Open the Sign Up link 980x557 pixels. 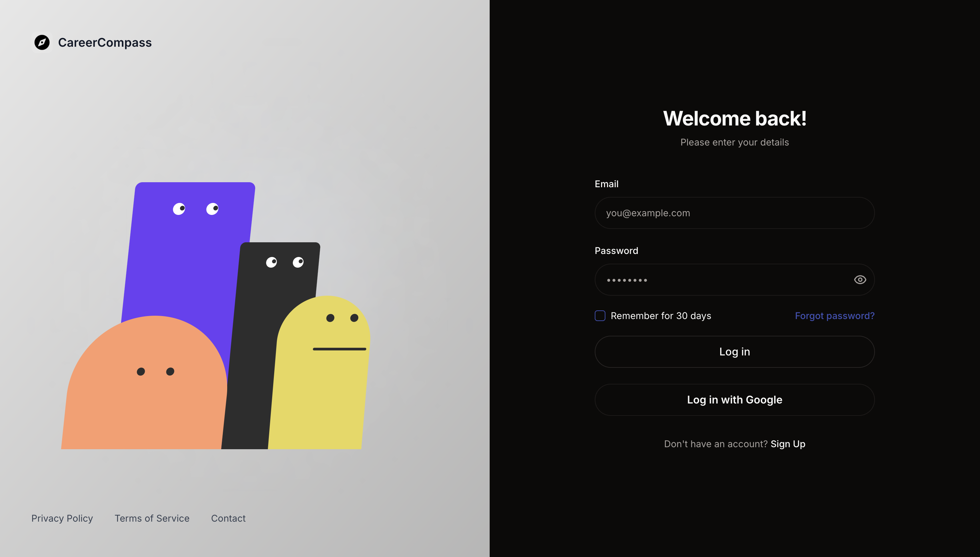(x=788, y=444)
